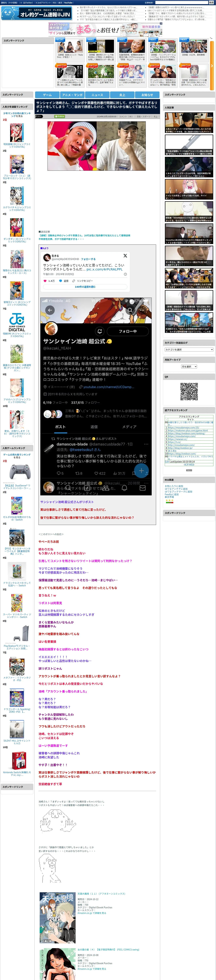Open the 炎上 navigation tab
Viewport: 216px width, 980px height.
(x=122, y=95)
